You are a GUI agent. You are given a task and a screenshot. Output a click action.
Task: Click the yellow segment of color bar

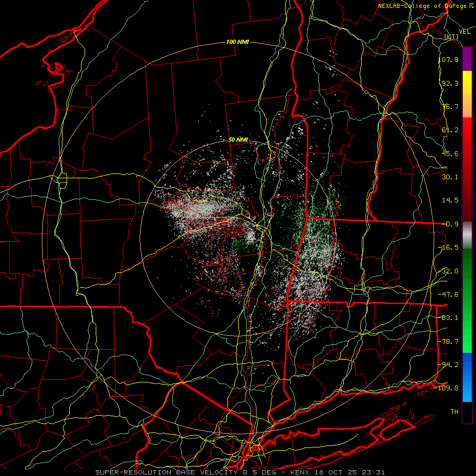click(x=467, y=83)
